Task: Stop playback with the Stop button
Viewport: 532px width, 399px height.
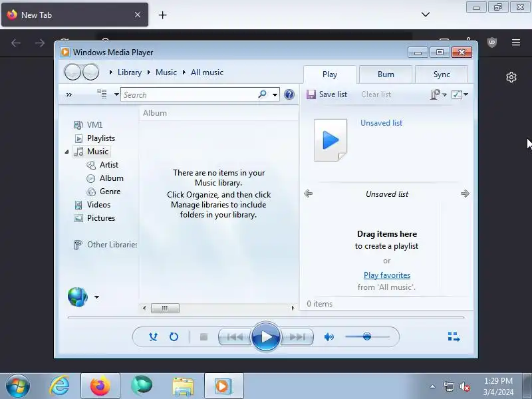Action: coord(203,337)
